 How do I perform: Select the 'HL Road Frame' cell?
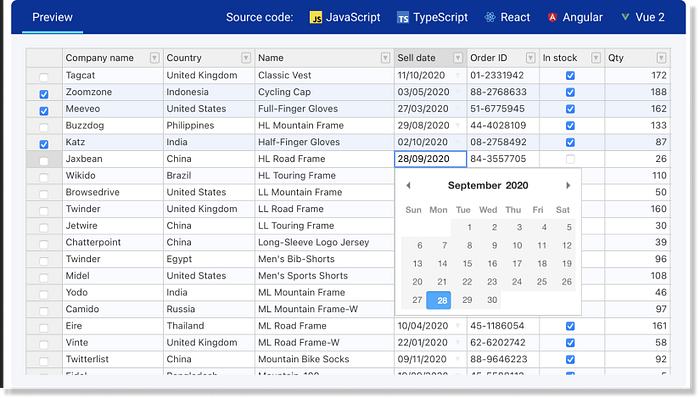tap(325, 159)
